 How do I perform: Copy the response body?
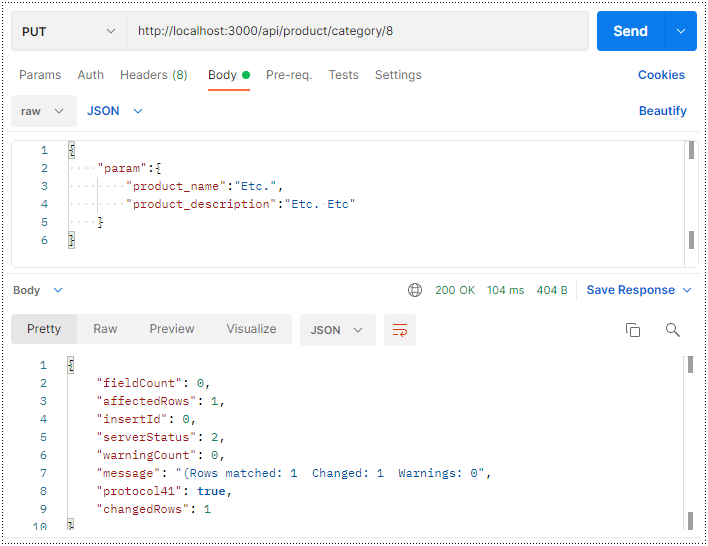[633, 330]
